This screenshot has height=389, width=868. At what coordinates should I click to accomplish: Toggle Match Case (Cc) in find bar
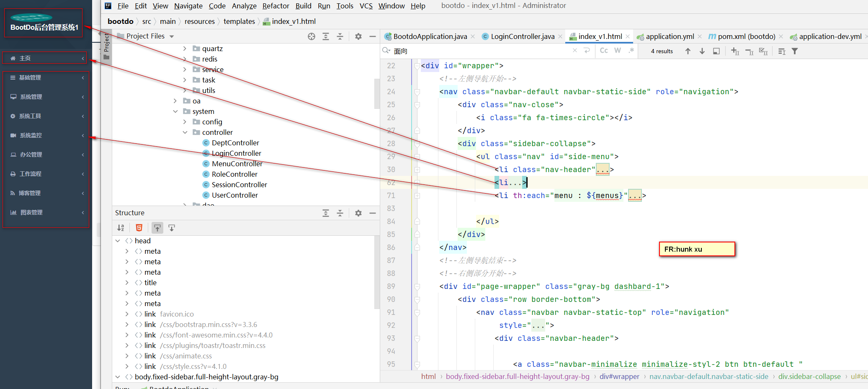(604, 51)
